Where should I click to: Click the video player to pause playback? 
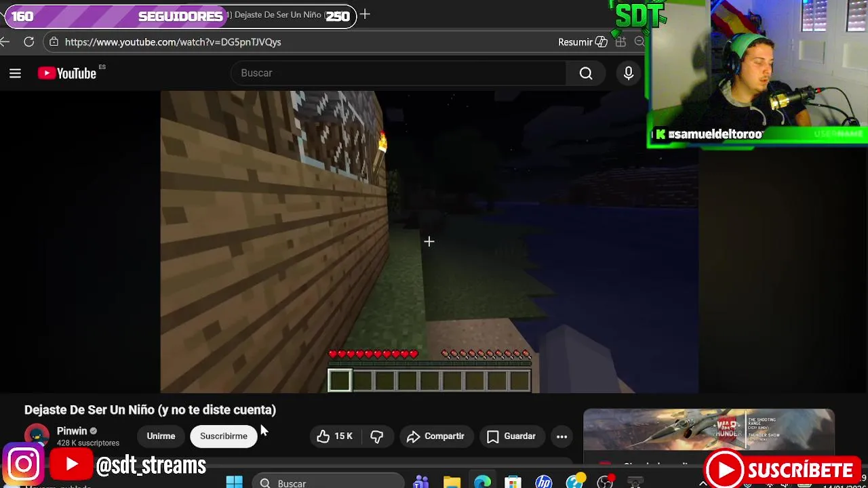tap(429, 241)
